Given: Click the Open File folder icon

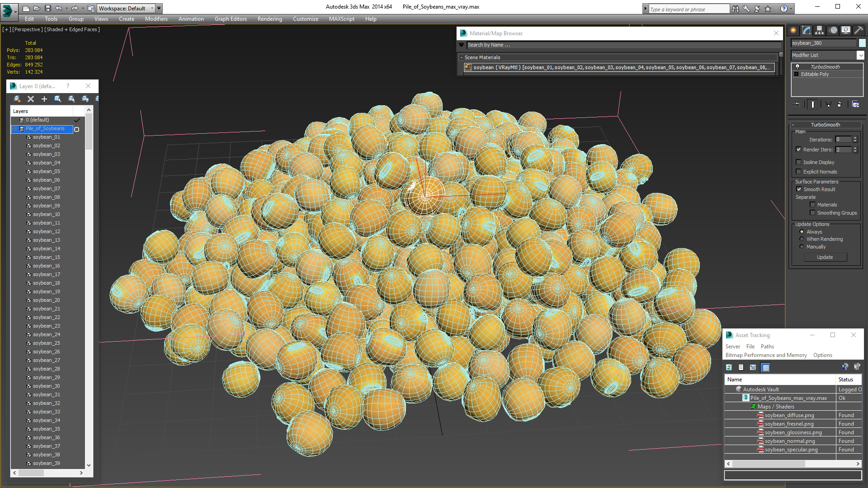Looking at the screenshot, I should (x=37, y=8).
